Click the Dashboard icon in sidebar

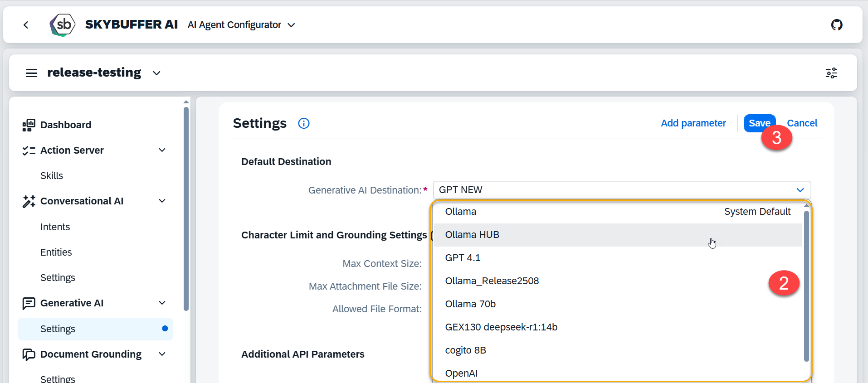tap(29, 125)
